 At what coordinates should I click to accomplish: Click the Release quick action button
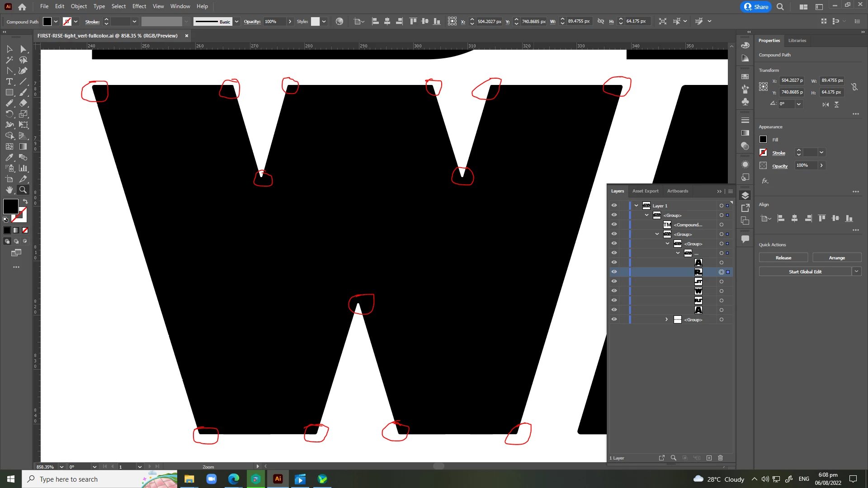pos(783,258)
